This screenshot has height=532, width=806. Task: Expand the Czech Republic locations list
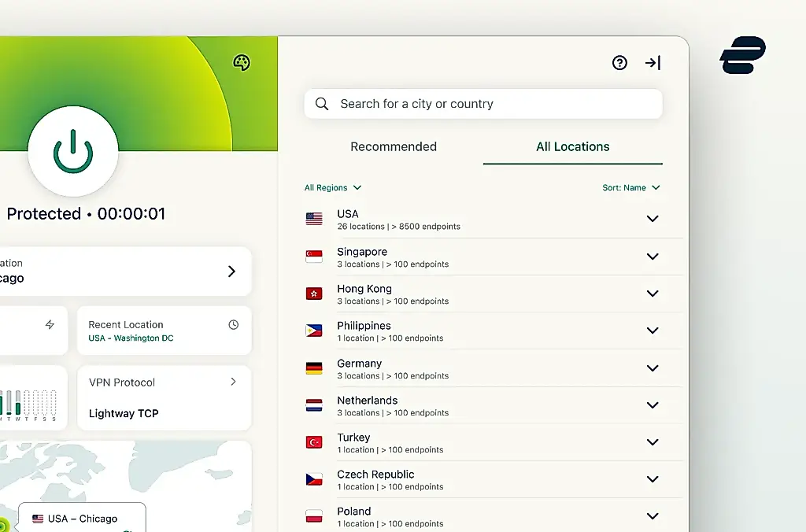point(653,479)
